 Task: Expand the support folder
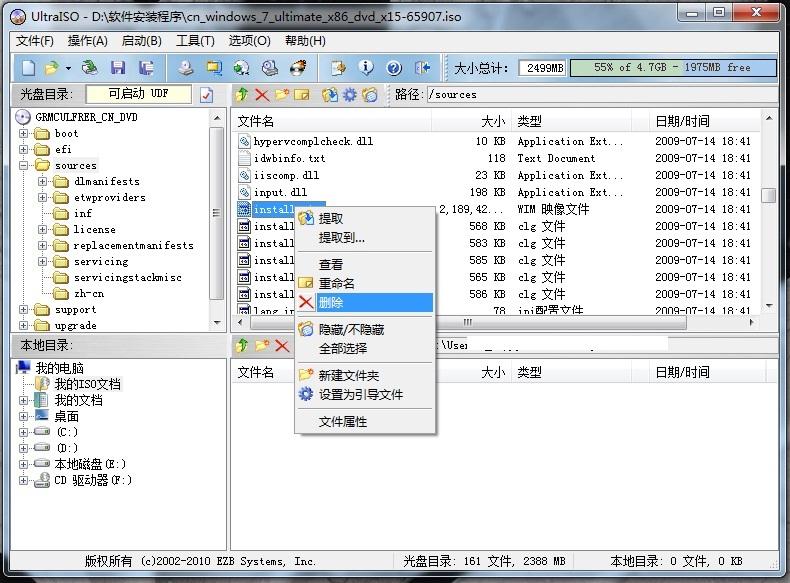point(24,309)
